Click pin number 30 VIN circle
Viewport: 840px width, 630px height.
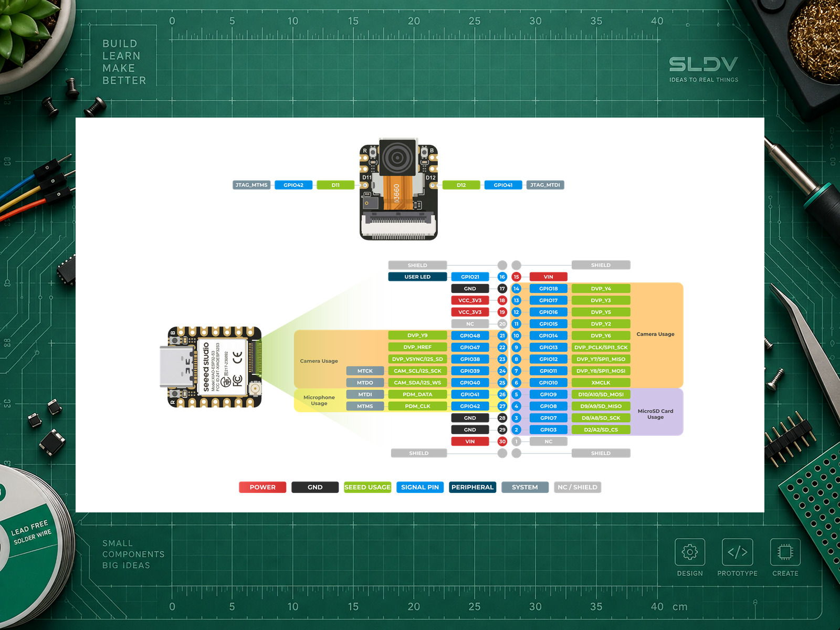point(502,442)
